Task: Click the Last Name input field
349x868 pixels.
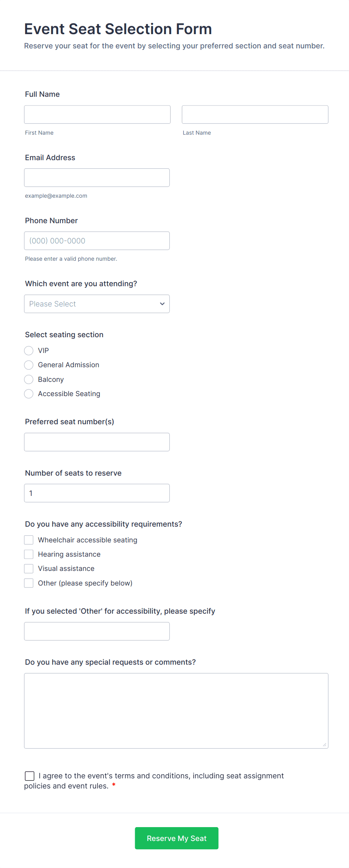Action: click(255, 114)
